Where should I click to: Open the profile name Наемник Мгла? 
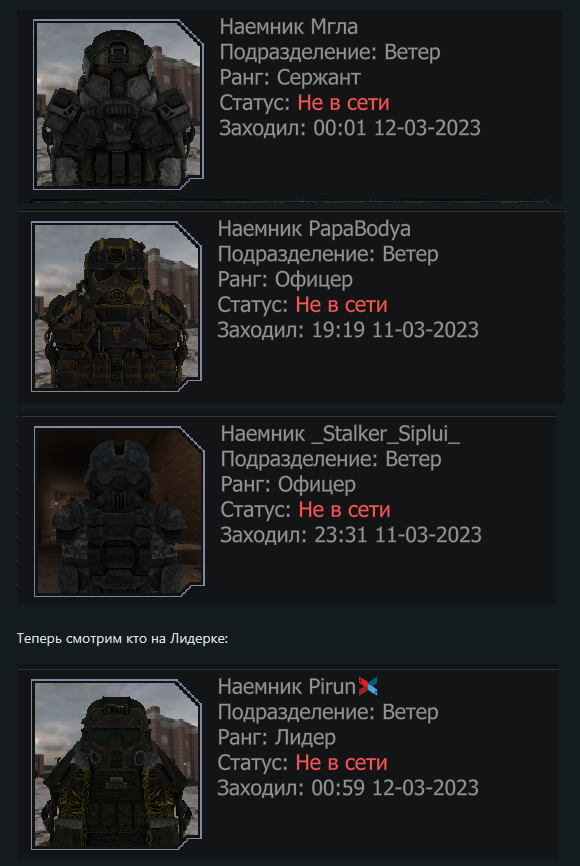pyautogui.click(x=288, y=27)
